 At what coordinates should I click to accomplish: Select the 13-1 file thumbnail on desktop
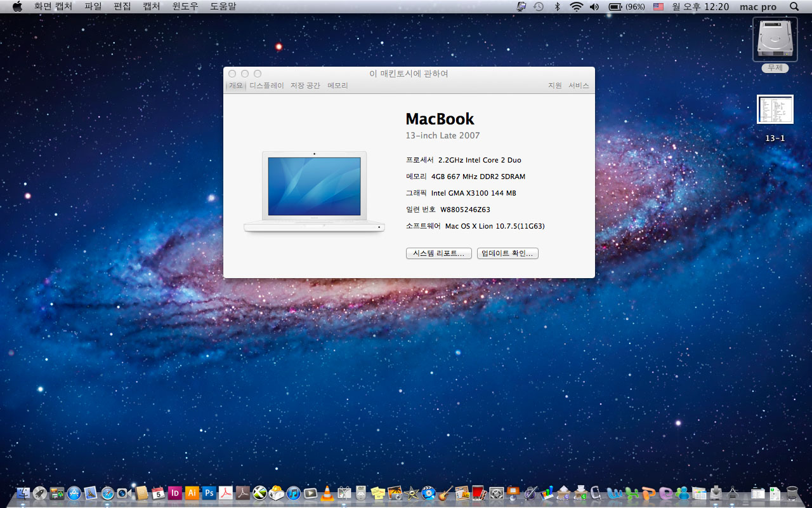(x=775, y=110)
